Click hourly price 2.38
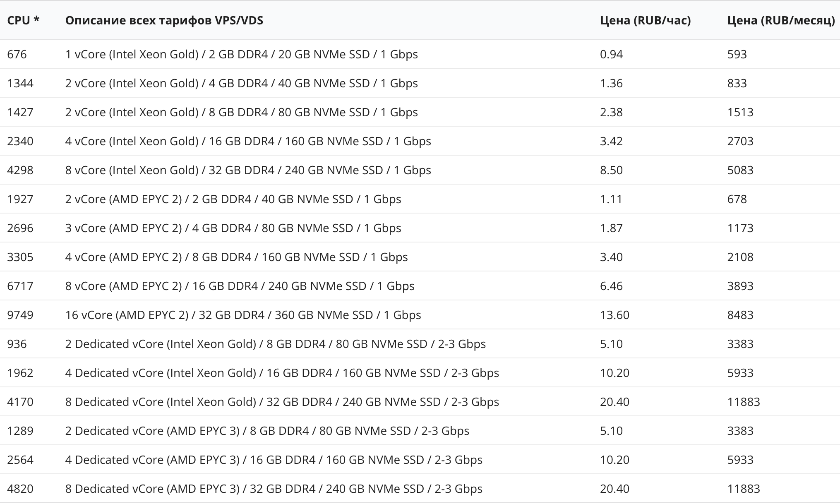The width and height of the screenshot is (840, 504). (612, 112)
